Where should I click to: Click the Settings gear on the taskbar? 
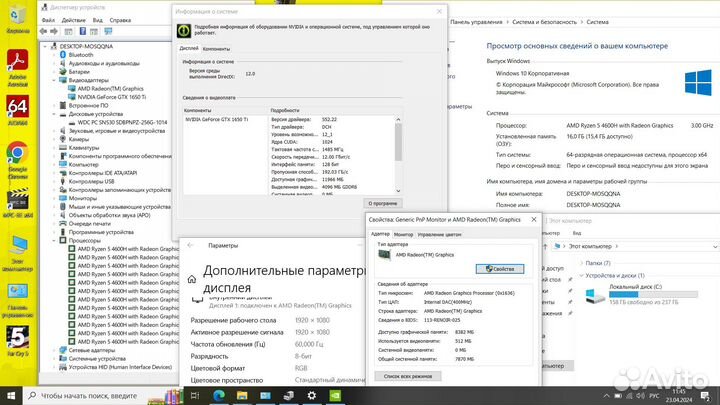click(312, 395)
